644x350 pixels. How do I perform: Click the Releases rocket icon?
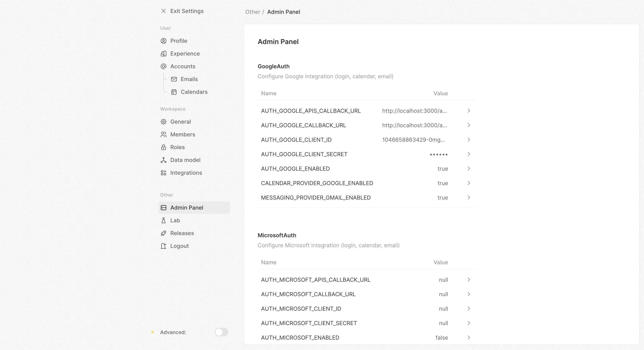pos(164,233)
